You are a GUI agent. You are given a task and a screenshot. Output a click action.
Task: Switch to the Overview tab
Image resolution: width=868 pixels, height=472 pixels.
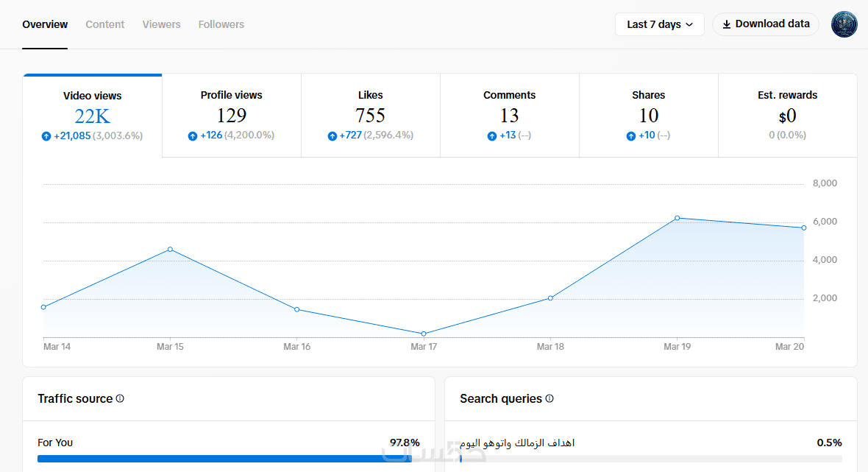click(x=45, y=24)
